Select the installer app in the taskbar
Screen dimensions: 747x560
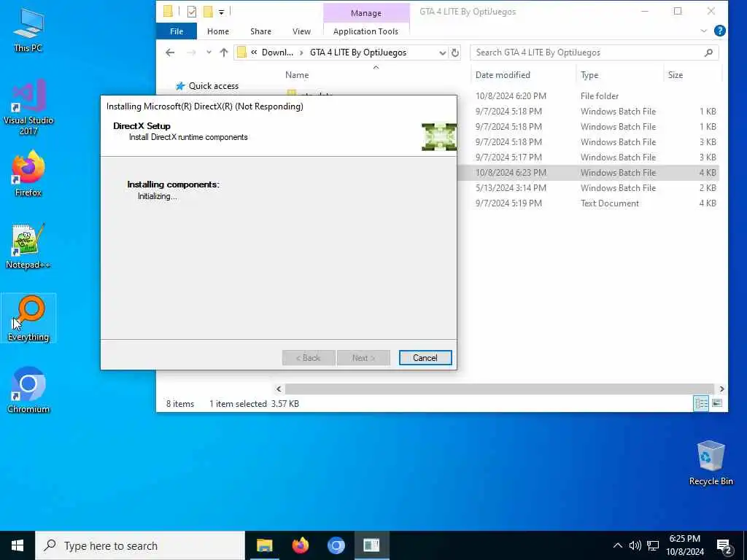pyautogui.click(x=371, y=545)
